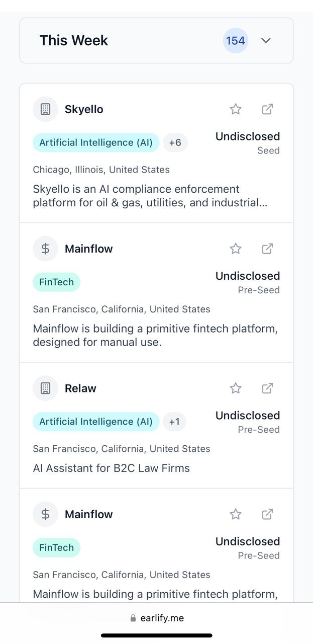Favorite Skyello with the star icon
Viewport: 313px width, 644px height.
(236, 109)
